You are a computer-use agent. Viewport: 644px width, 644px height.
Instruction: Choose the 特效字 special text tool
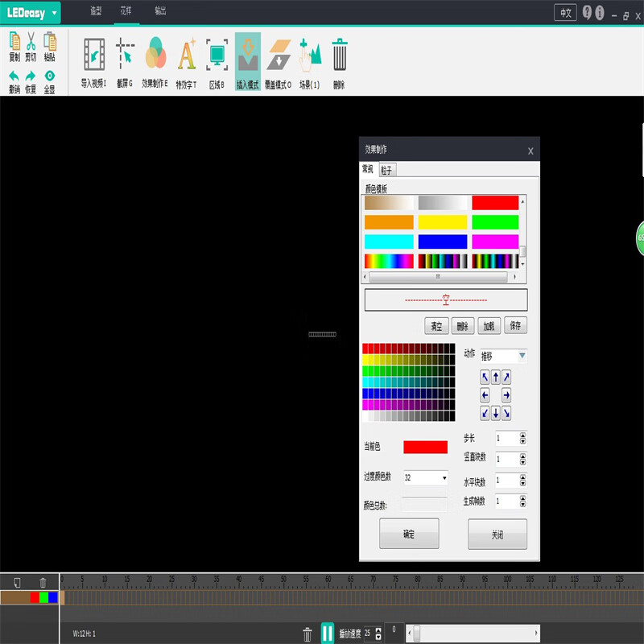pos(186,54)
